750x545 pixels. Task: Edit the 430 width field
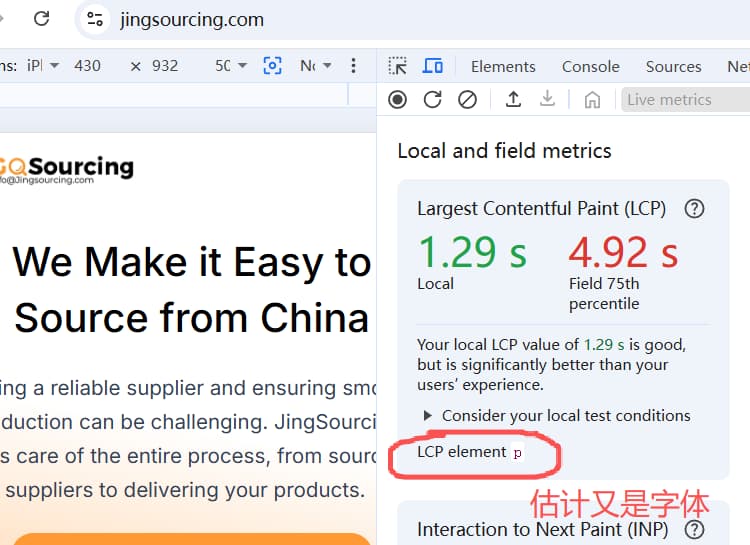[88, 66]
